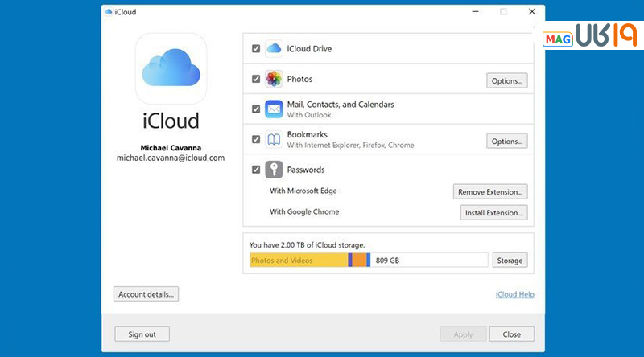
Task: Uncheck the iCloud Drive checkbox
Action: (256, 49)
